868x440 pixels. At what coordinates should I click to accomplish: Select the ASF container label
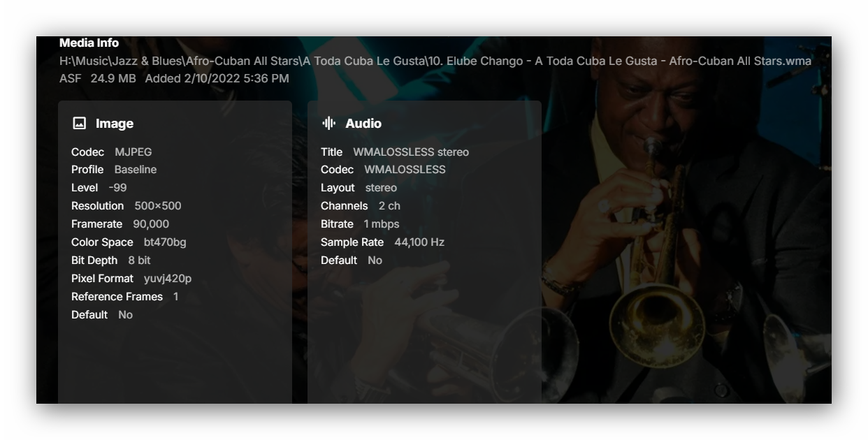(x=71, y=78)
